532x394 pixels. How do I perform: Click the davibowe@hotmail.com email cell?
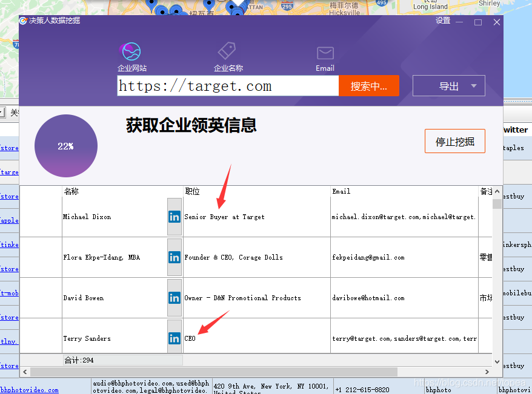click(404, 298)
